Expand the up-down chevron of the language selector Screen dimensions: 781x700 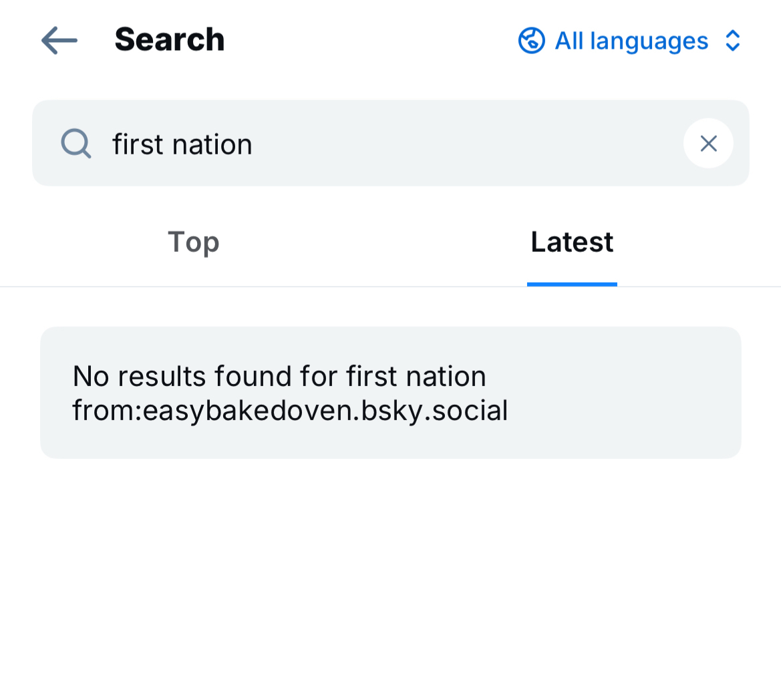[x=733, y=41]
